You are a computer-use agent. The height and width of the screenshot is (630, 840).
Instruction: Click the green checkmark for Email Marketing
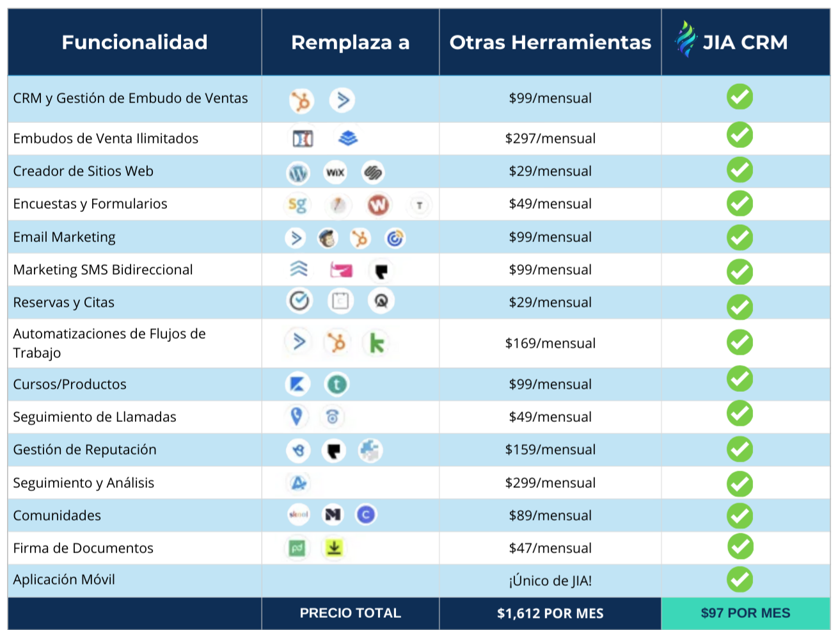(740, 238)
